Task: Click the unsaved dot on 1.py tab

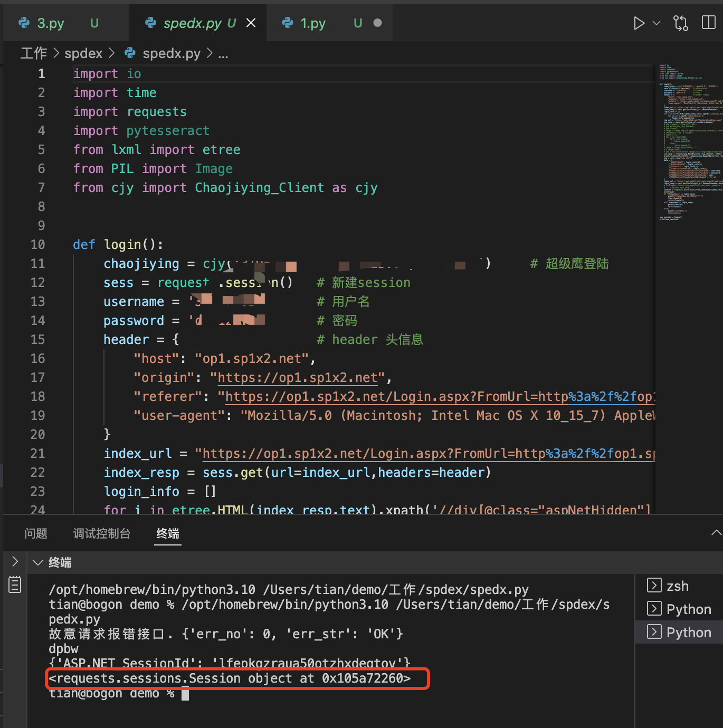Action: coord(377,23)
